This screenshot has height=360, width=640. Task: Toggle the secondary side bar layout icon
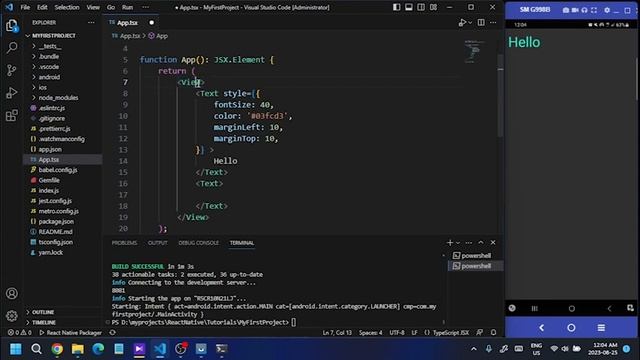click(421, 7)
